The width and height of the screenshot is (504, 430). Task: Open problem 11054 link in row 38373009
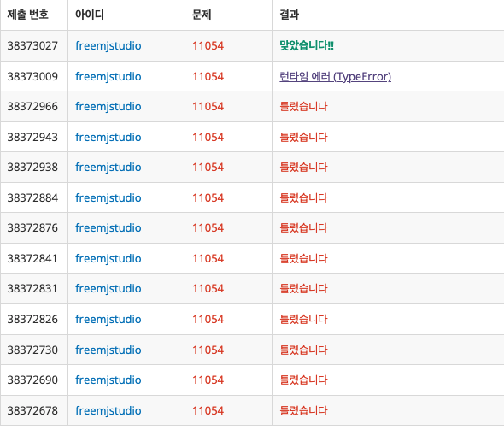point(208,77)
